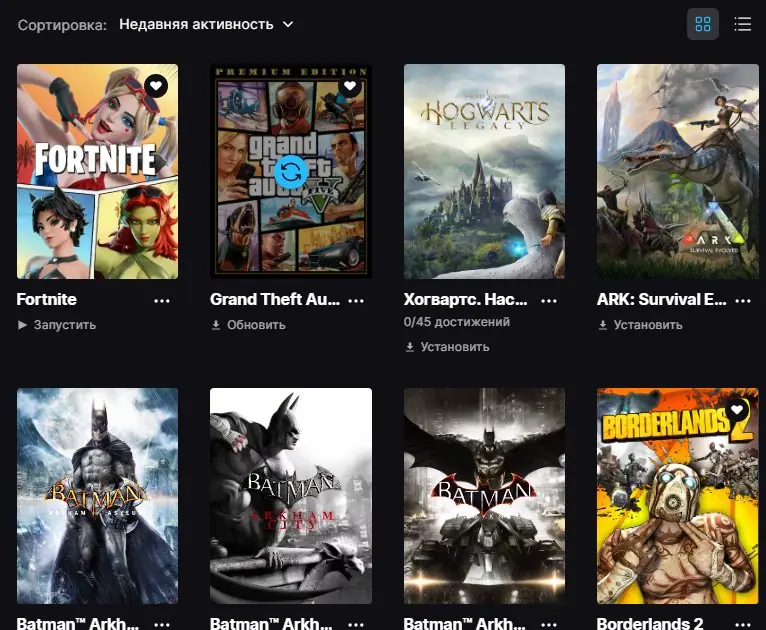The width and height of the screenshot is (766, 630).
Task: Switch to list view layout
Action: (x=743, y=24)
